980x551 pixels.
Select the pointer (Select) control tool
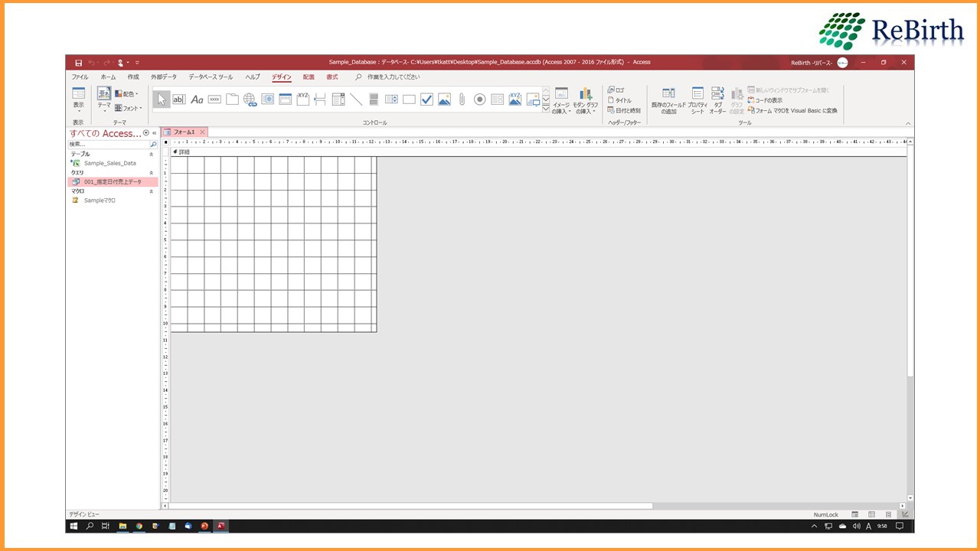click(162, 99)
